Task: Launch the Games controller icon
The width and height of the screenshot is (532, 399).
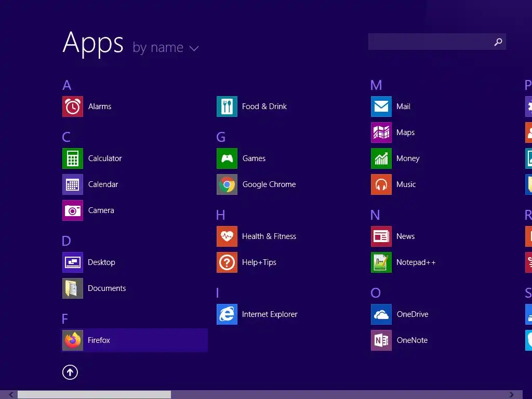Action: [227, 158]
